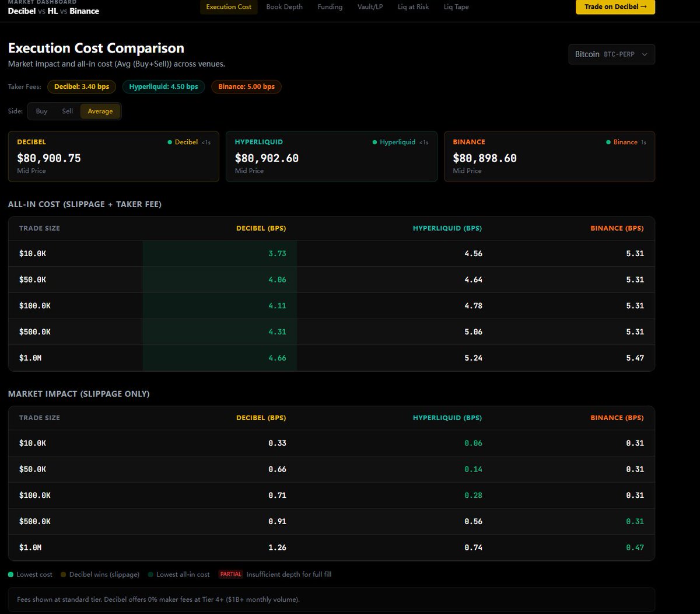
Task: Click the Hyperliquid 4.50 bps fee pill
Action: (x=163, y=87)
